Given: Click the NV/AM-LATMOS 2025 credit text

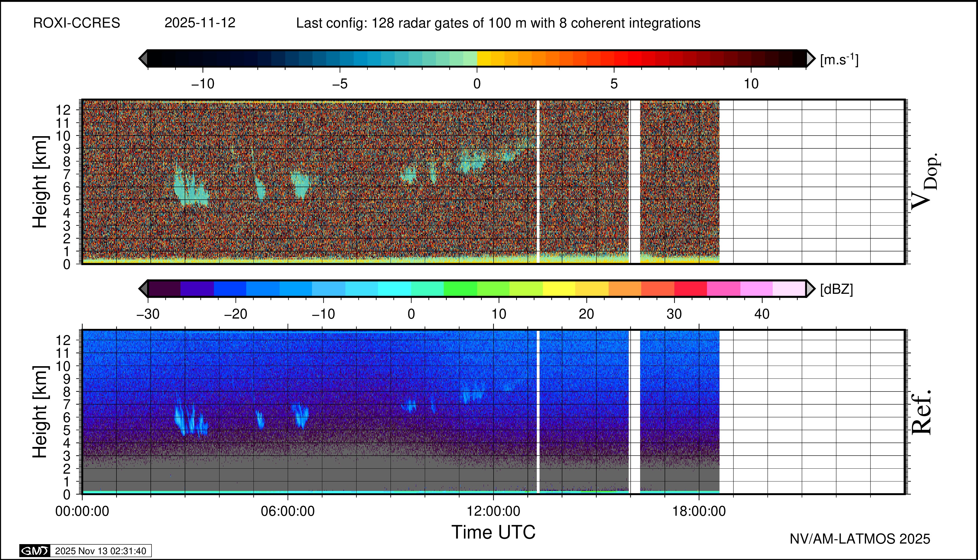Looking at the screenshot, I should point(860,539).
